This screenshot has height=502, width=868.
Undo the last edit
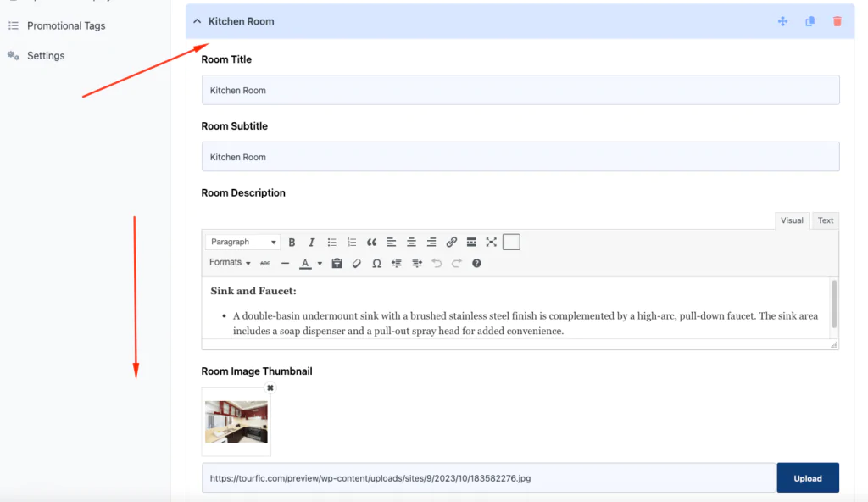437,263
